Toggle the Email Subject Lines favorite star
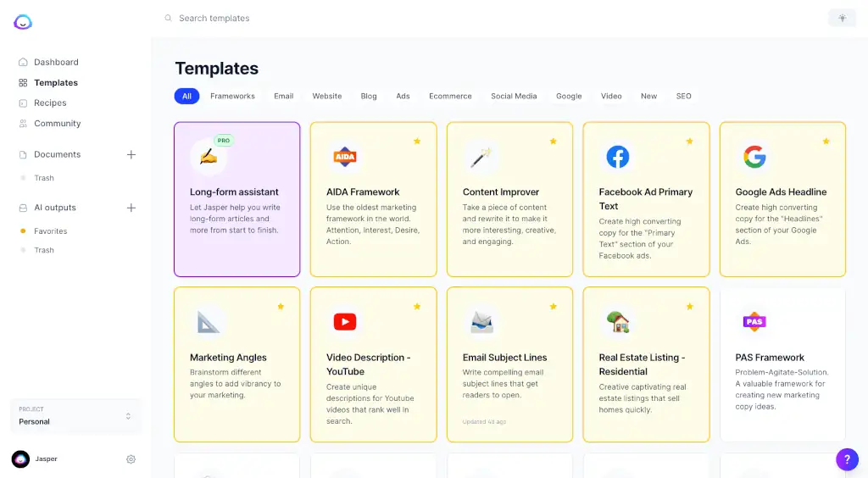 553,307
